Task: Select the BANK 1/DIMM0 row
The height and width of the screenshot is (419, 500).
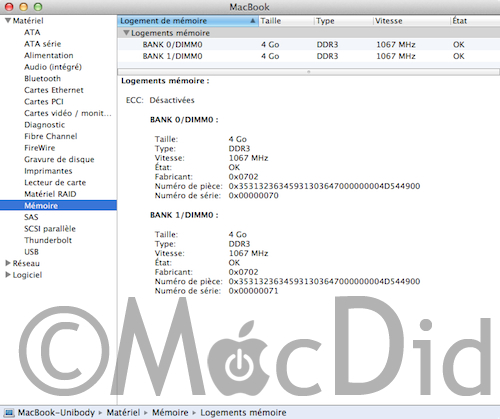Action: [309, 56]
